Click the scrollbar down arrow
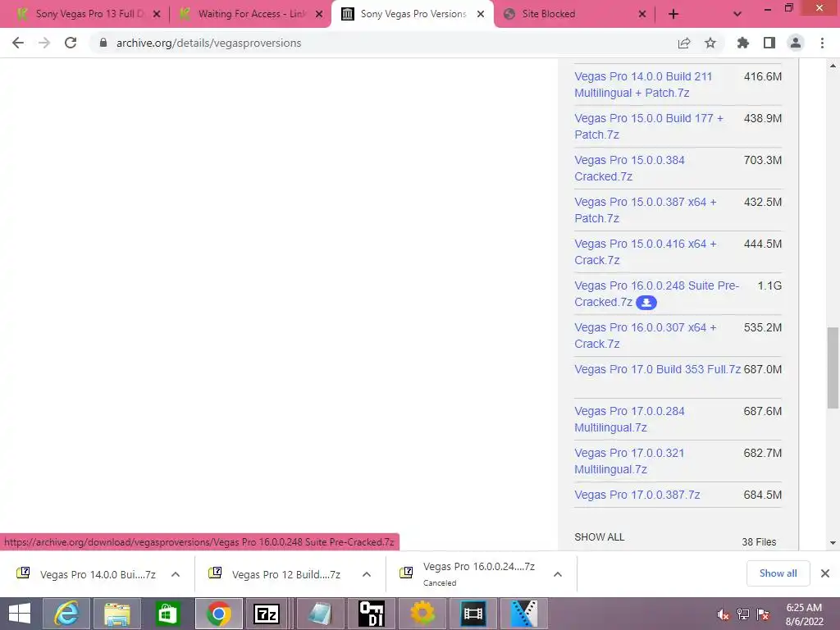840x630 pixels. (x=833, y=543)
